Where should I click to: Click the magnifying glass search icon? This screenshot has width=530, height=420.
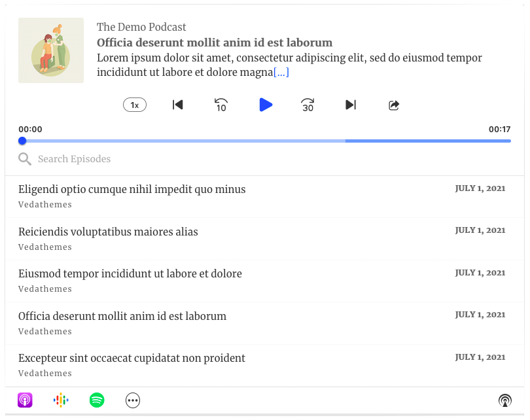[25, 159]
